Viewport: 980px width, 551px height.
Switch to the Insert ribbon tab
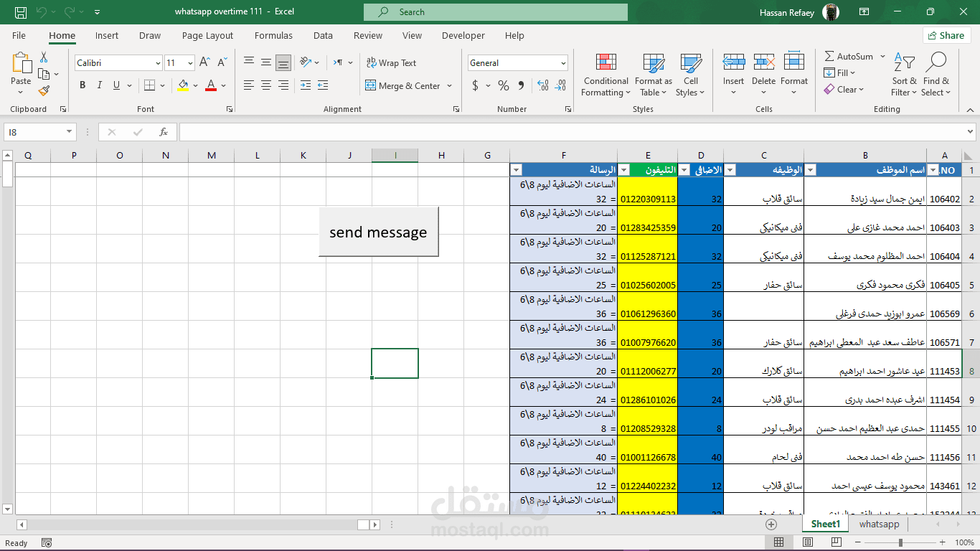click(107, 35)
